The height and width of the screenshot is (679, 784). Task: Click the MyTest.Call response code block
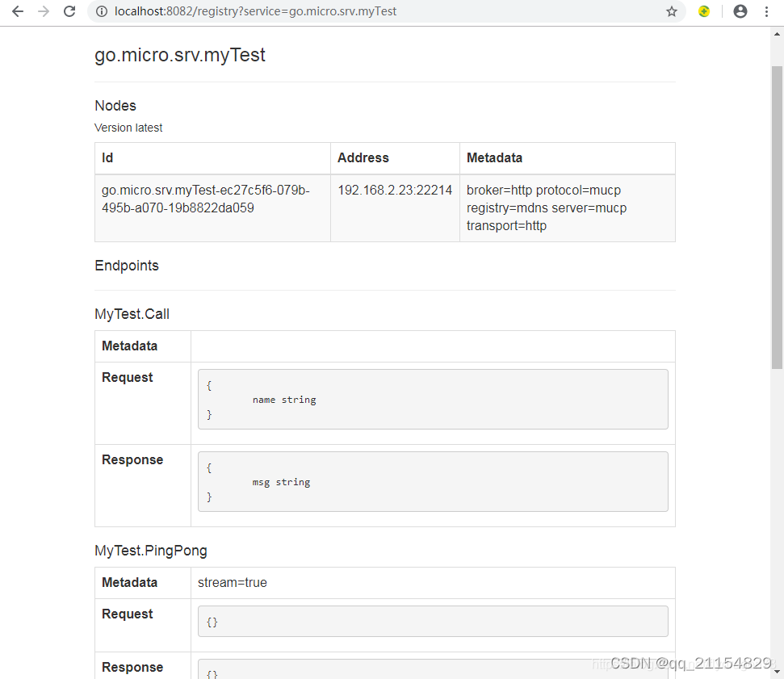click(433, 481)
